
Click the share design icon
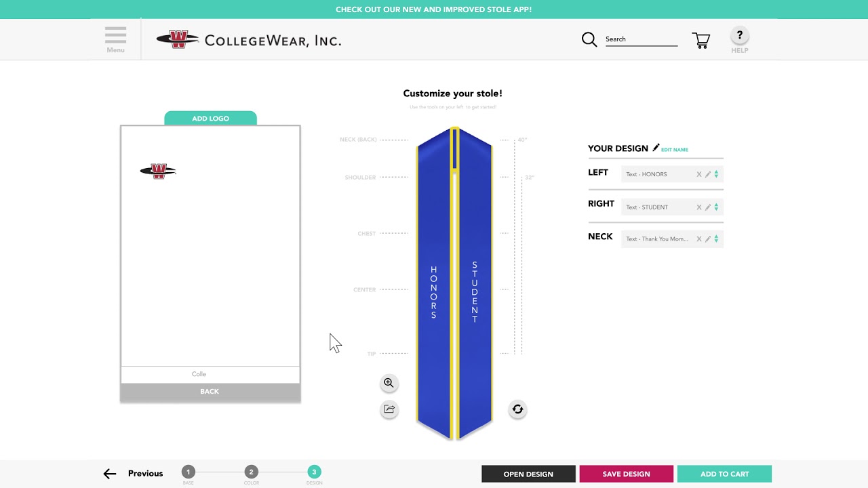(x=389, y=409)
